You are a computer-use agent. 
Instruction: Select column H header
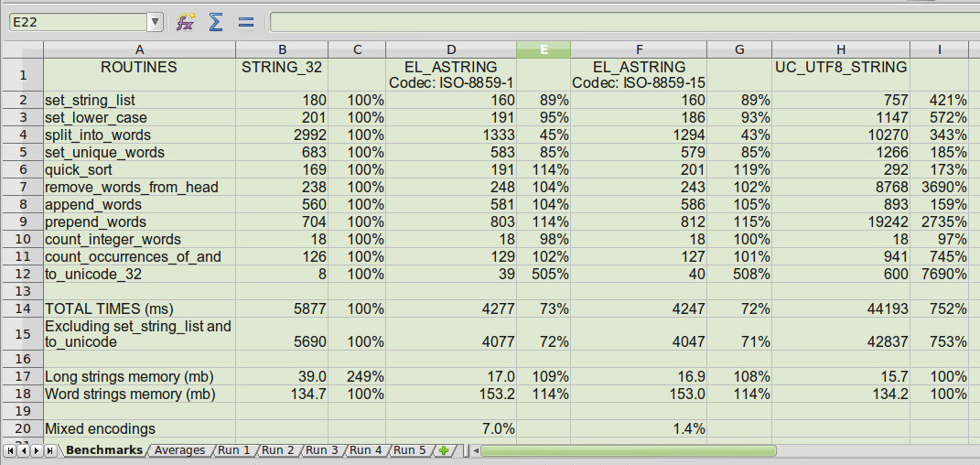(840, 49)
